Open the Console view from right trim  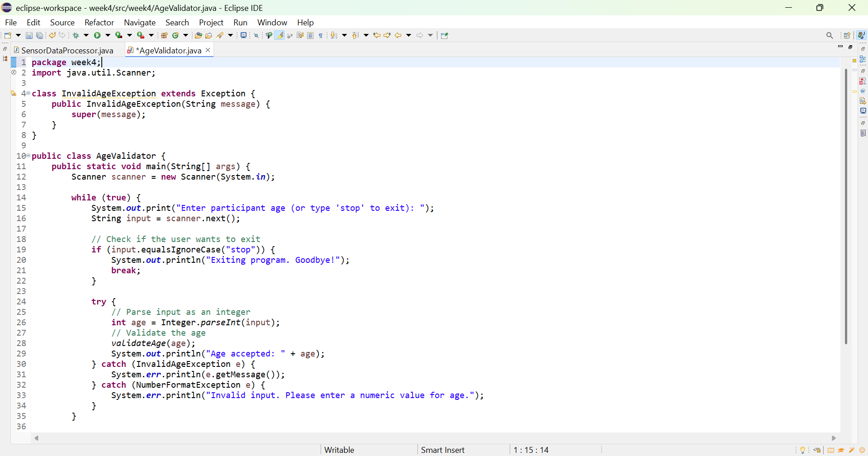pos(863,111)
